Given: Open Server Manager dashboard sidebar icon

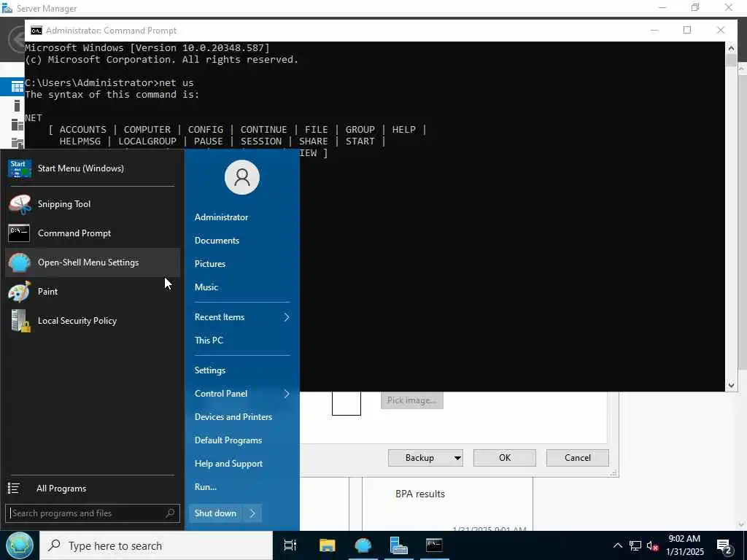Looking at the screenshot, I should point(18,87).
